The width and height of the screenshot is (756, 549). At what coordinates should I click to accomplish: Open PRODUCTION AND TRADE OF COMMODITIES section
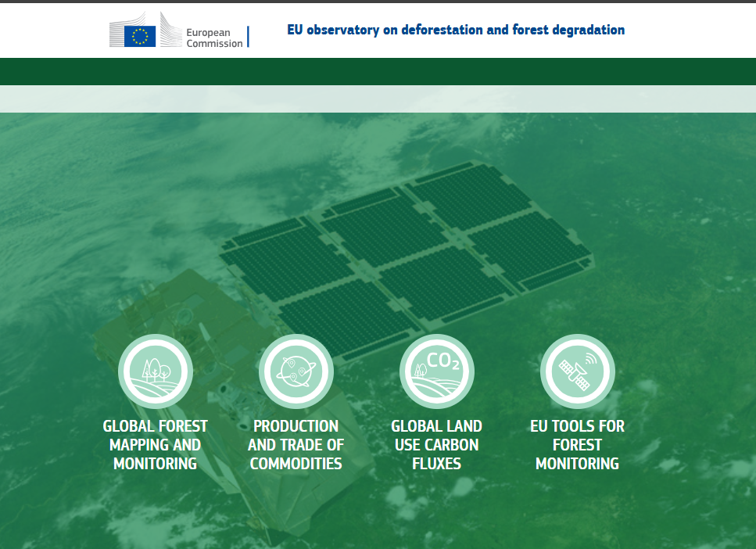coord(296,444)
